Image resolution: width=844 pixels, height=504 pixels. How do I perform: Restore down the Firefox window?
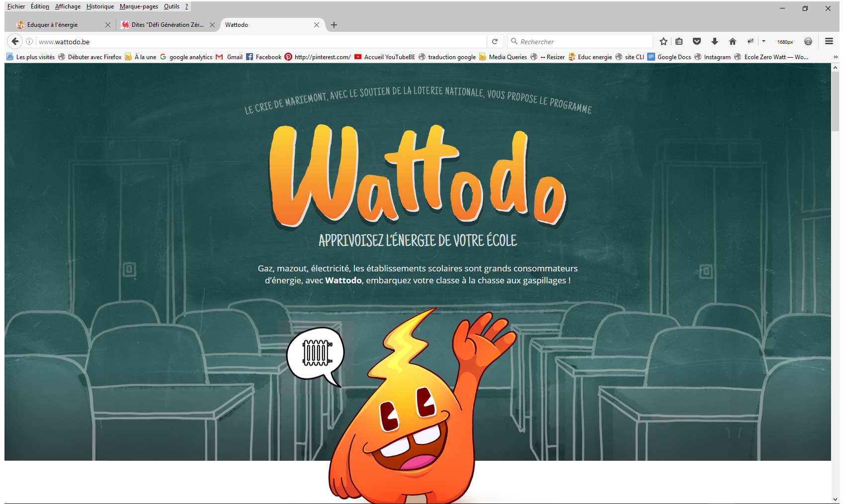[x=805, y=8]
